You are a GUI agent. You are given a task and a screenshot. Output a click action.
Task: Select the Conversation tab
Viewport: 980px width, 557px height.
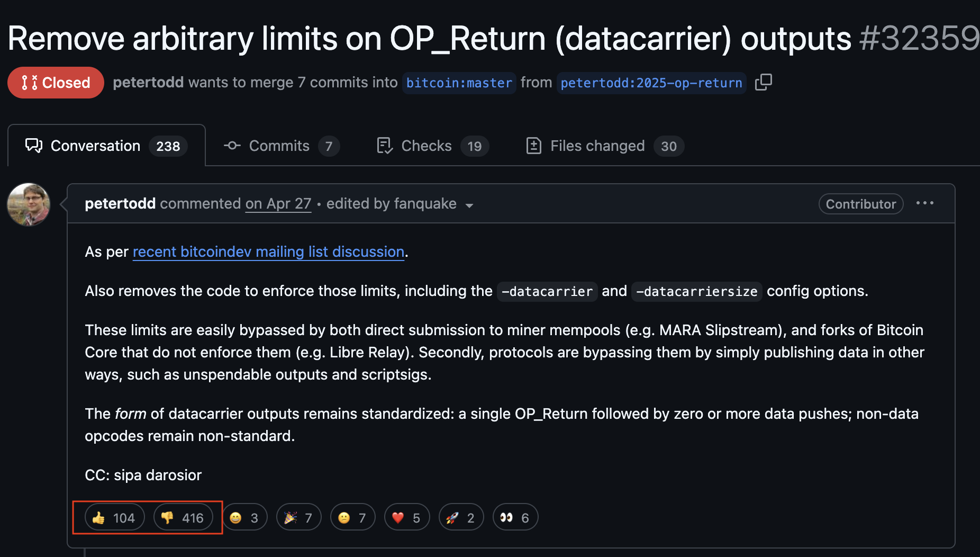pos(106,146)
